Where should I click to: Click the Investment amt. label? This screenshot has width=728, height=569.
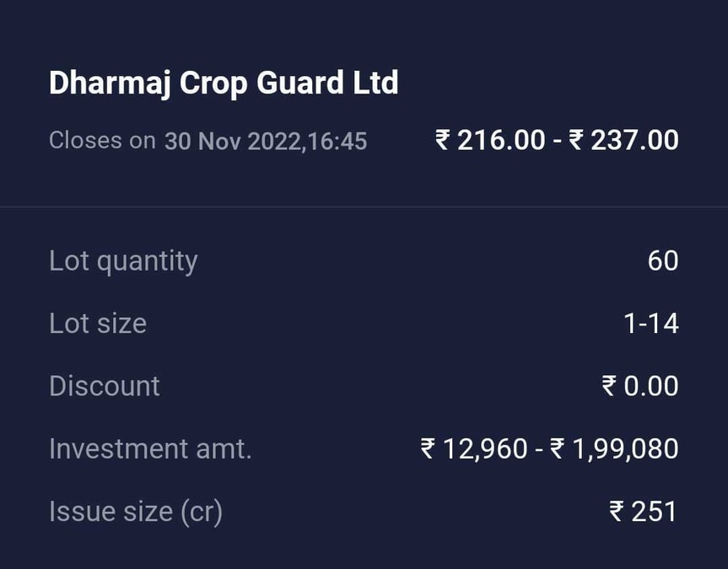pos(151,448)
